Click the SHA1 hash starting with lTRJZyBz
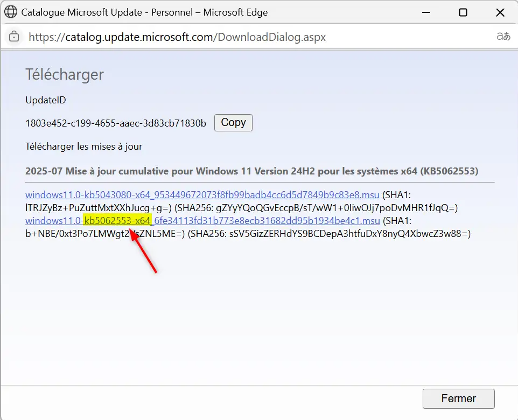 coord(97,207)
